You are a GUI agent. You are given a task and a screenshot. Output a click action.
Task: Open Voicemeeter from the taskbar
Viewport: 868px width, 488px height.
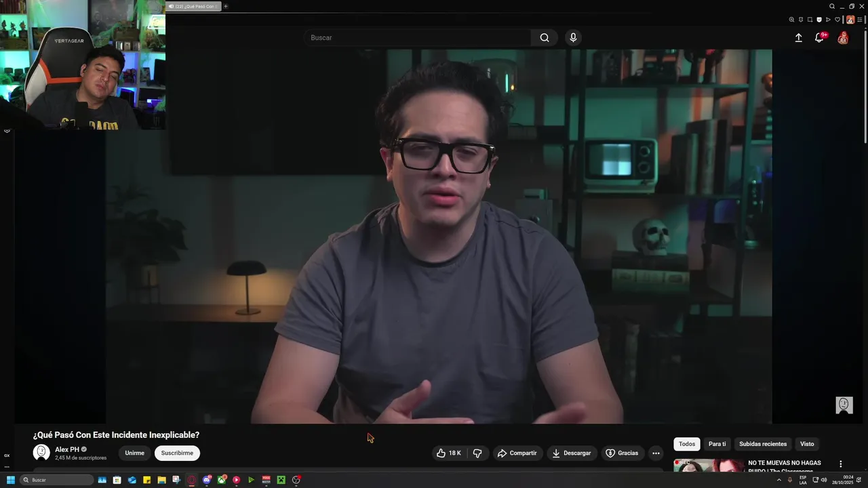coord(266,480)
